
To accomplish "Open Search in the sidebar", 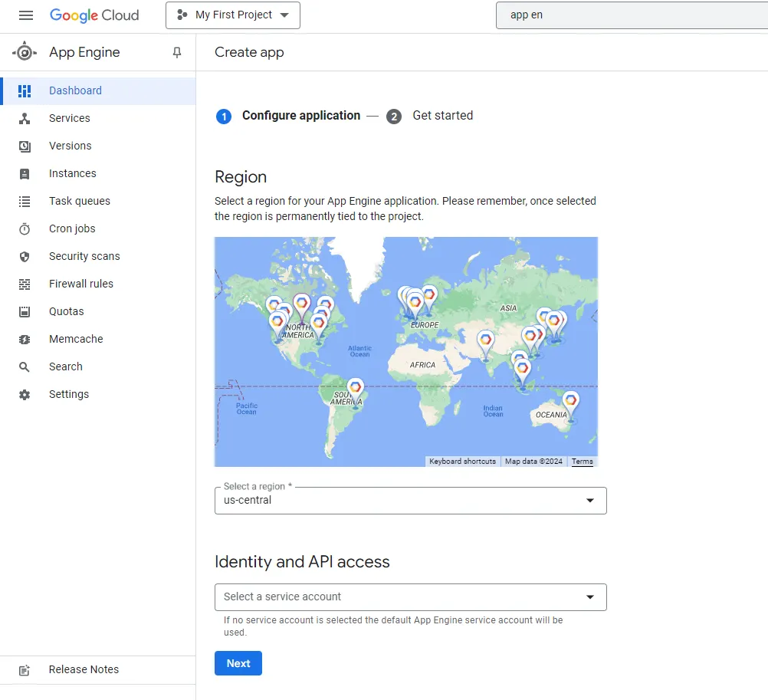I will click(98, 367).
